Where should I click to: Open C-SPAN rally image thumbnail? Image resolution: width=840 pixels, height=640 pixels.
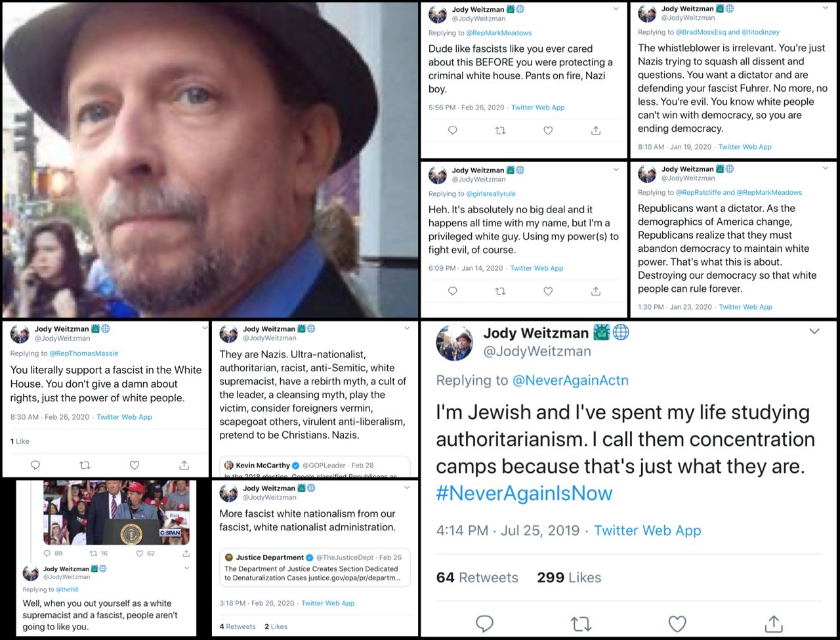[x=116, y=512]
